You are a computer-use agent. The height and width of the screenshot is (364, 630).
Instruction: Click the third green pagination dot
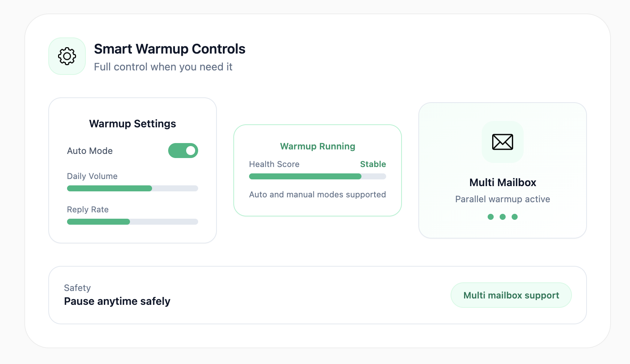pyautogui.click(x=515, y=217)
